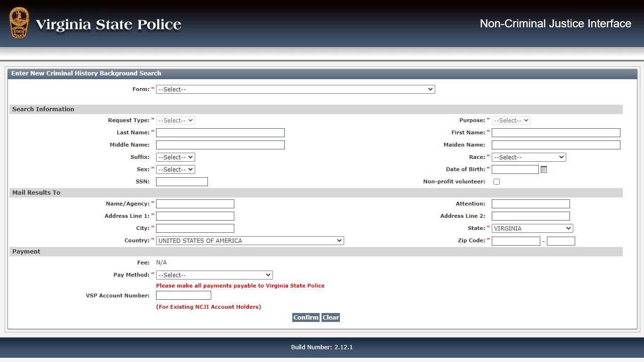Image resolution: width=644 pixels, height=362 pixels.
Task: Expand the Race dropdown
Action: (529, 157)
